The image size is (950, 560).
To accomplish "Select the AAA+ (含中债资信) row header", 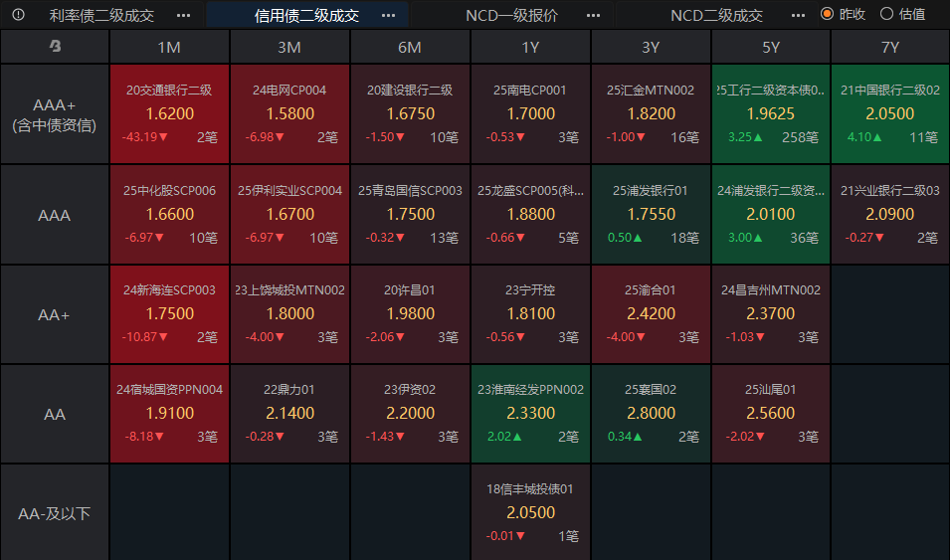I will [55, 114].
